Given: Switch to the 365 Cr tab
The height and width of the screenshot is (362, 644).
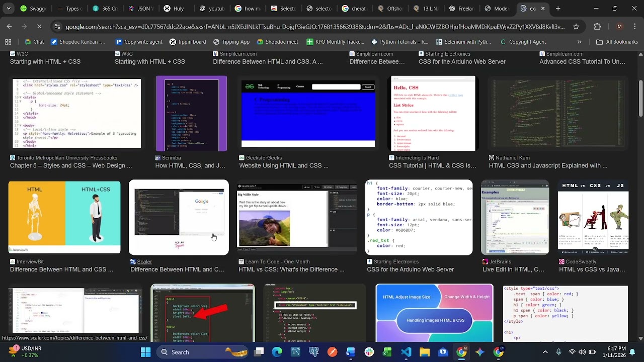Looking at the screenshot, I should pos(106,9).
